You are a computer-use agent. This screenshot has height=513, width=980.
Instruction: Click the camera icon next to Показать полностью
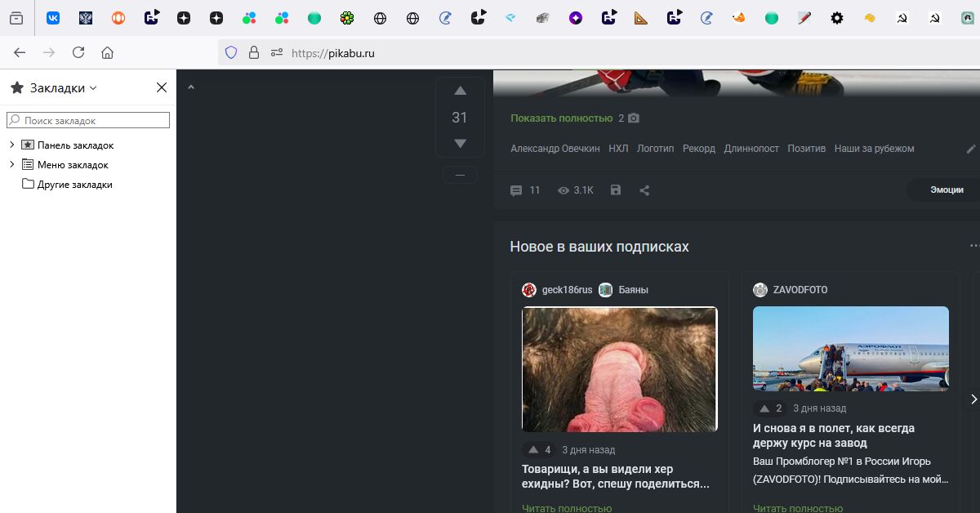tap(633, 118)
